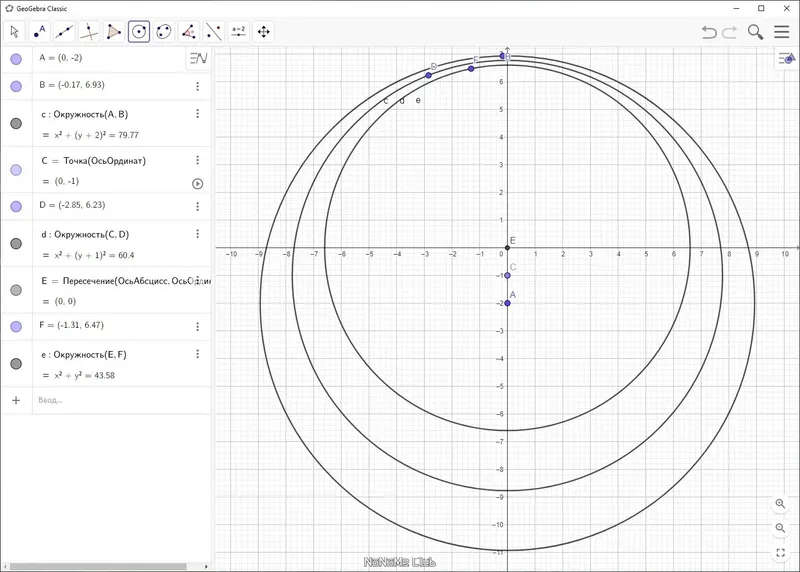This screenshot has height=572, width=800.
Task: Click point A on the graph
Action: point(507,303)
